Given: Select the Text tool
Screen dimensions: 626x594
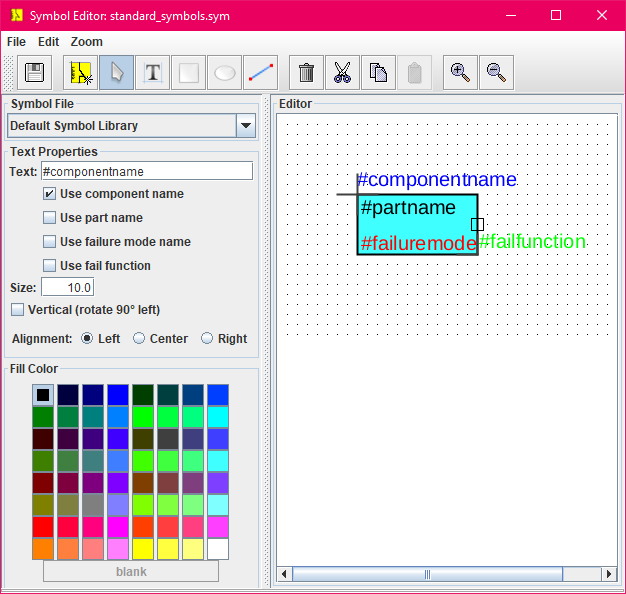Looking at the screenshot, I should pyautogui.click(x=152, y=73).
